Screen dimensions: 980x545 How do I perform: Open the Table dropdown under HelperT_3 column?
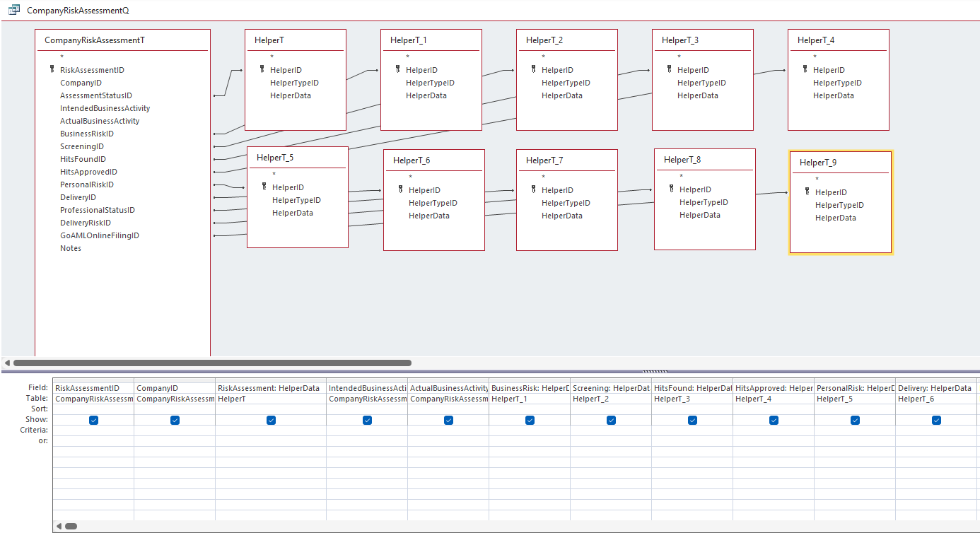pos(692,398)
